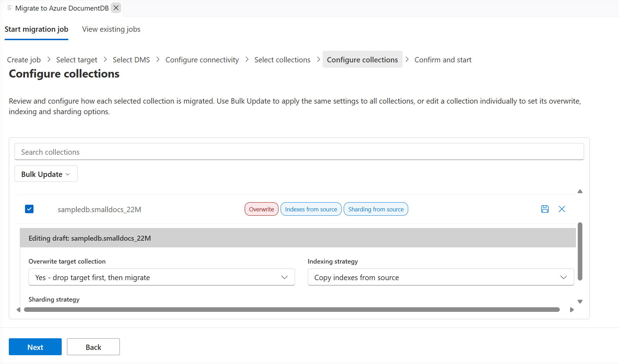Click the Sharding strategy label
The image size is (619, 364).
click(x=54, y=299)
